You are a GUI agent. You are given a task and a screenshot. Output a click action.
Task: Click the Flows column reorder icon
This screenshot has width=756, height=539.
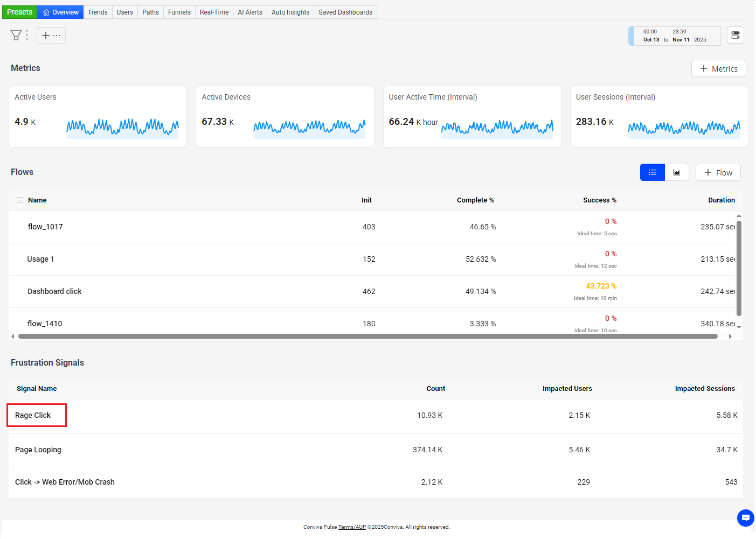[20, 200]
